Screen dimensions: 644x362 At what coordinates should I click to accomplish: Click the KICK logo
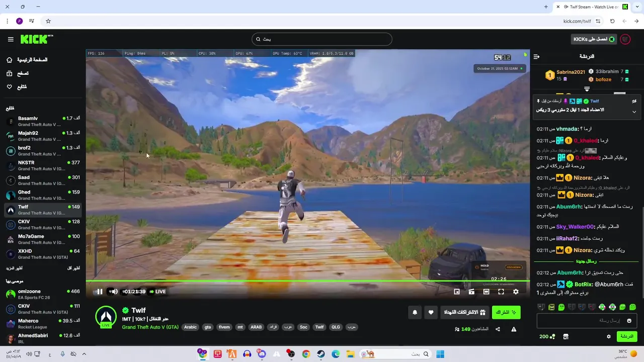[36, 39]
